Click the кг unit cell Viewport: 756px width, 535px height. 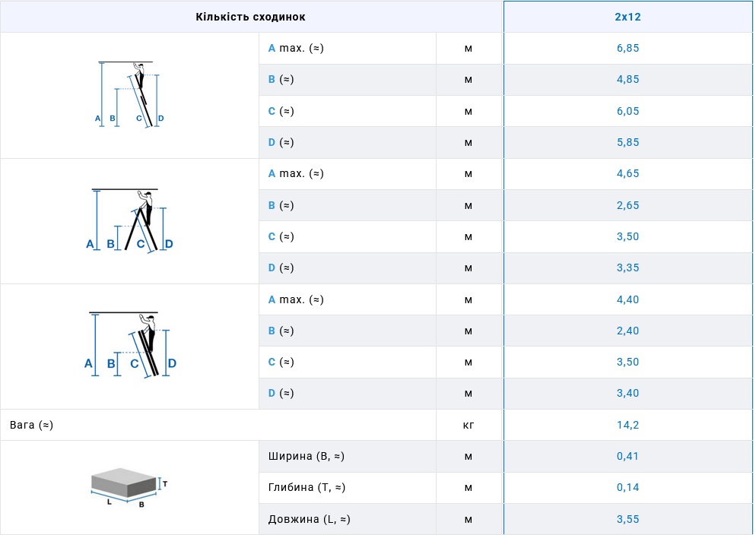pyautogui.click(x=469, y=425)
